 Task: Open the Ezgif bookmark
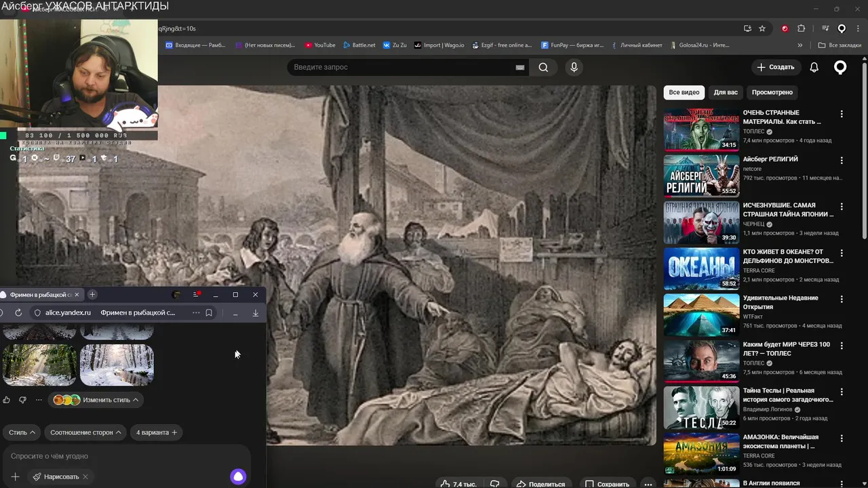pyautogui.click(x=502, y=45)
